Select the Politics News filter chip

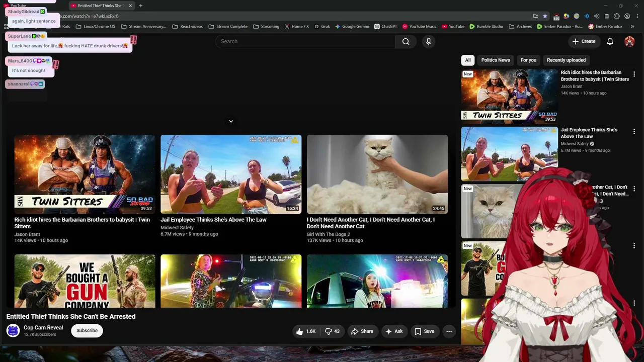(496, 60)
